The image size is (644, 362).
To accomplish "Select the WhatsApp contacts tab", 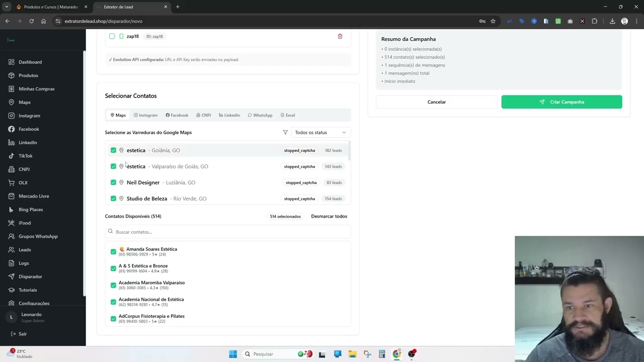I will click(260, 115).
